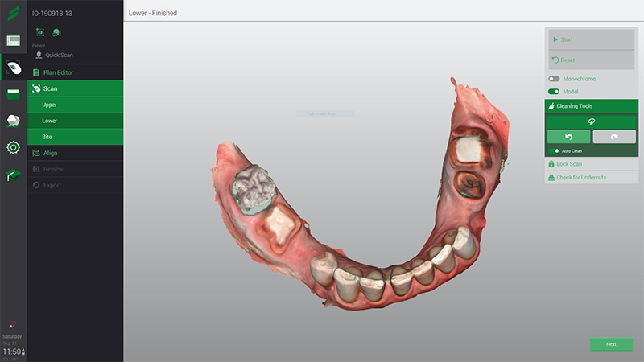Open the case list icon at sidebar top

click(x=13, y=41)
